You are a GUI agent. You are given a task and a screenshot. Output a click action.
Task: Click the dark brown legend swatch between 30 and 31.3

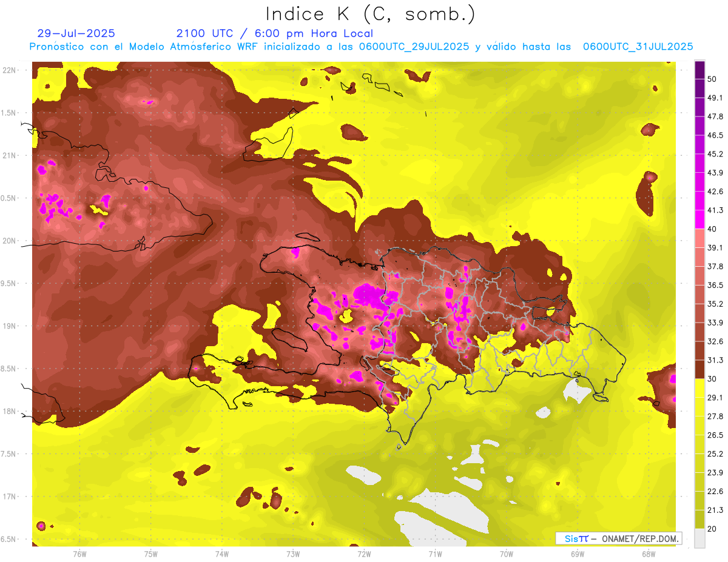click(x=699, y=369)
